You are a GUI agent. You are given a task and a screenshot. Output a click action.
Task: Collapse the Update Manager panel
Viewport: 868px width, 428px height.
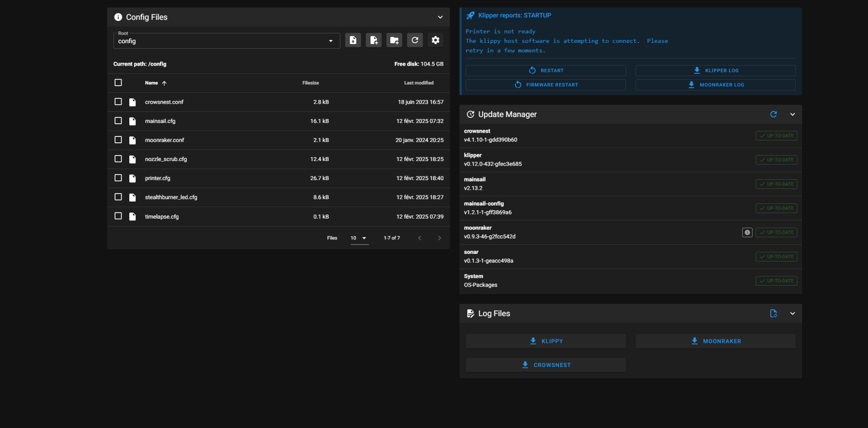click(793, 114)
